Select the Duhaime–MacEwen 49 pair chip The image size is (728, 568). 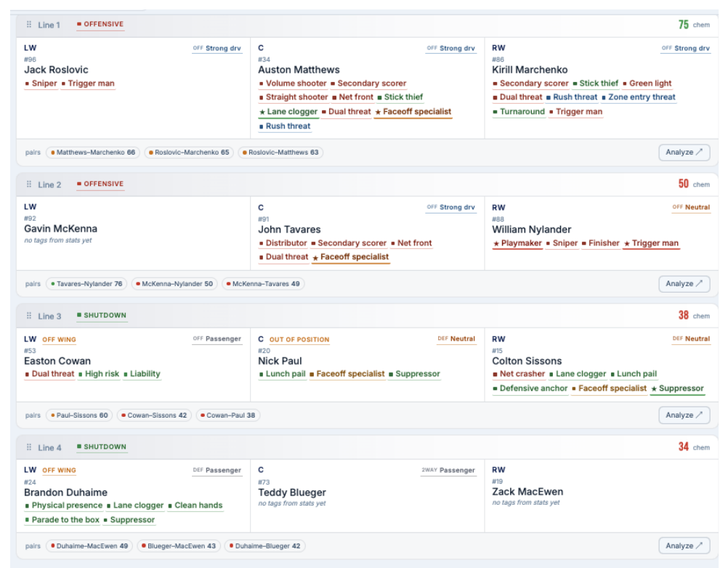89,545
